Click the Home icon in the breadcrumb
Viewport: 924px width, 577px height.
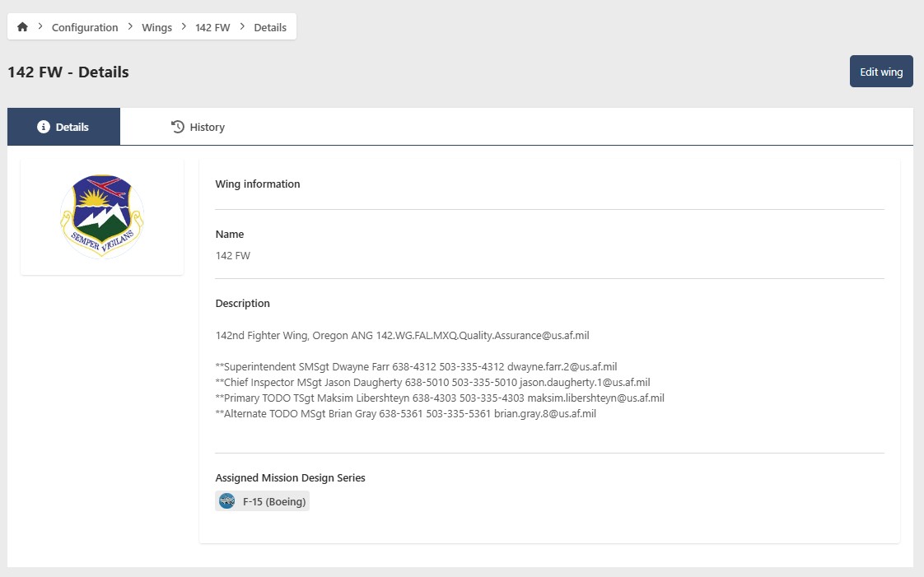22,27
